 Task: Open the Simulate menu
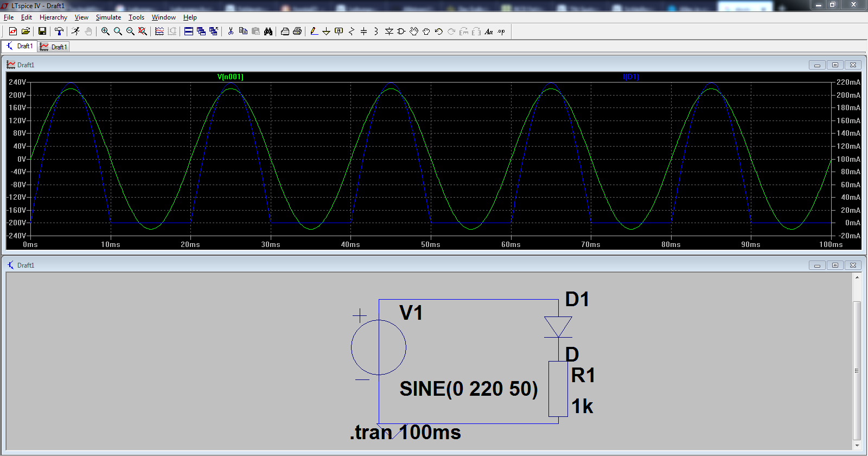[x=108, y=17]
